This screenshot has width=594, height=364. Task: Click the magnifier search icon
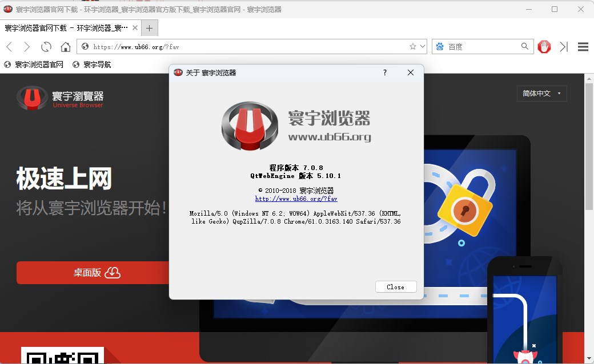[525, 46]
